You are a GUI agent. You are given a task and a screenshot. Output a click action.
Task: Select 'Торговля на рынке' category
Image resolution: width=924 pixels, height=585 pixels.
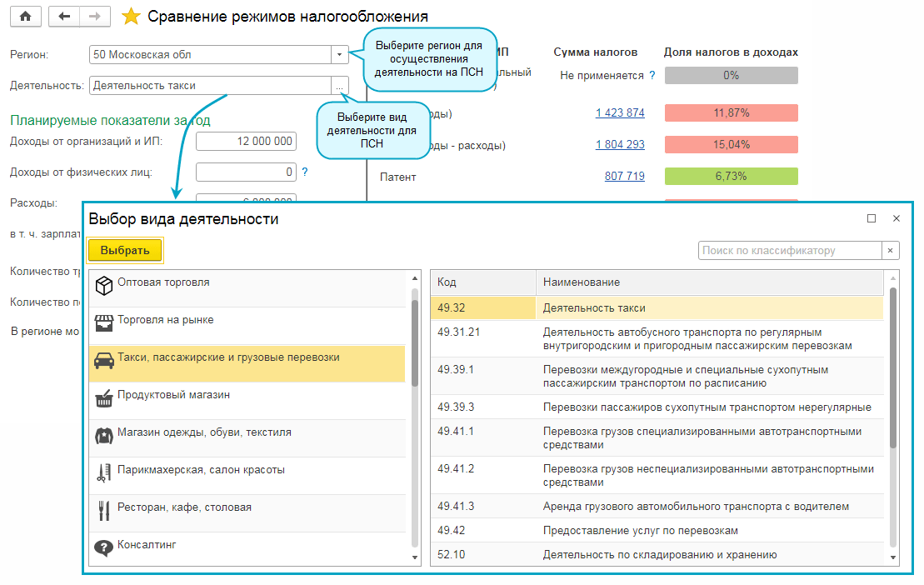tap(247, 326)
